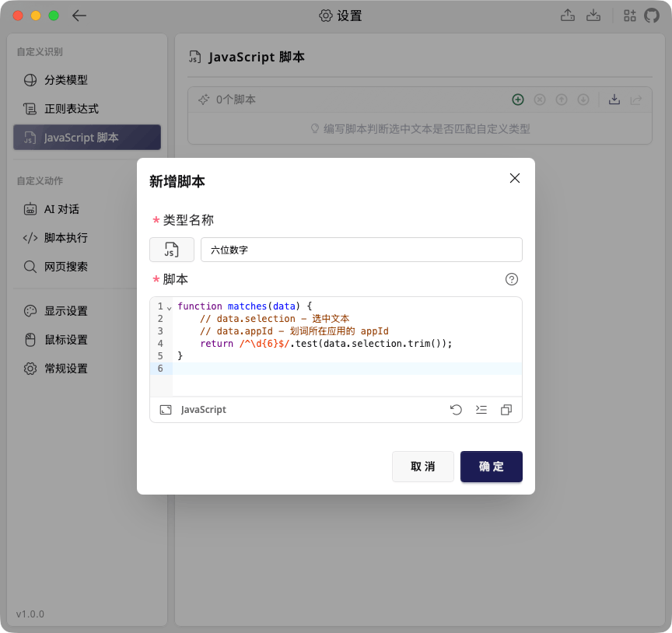
Task: Open the apps grid plus icon
Action: (629, 16)
